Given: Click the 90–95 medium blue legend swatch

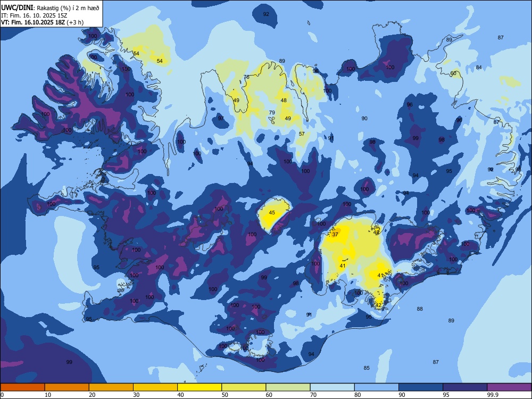Looking at the screenshot, I should tap(421, 387).
